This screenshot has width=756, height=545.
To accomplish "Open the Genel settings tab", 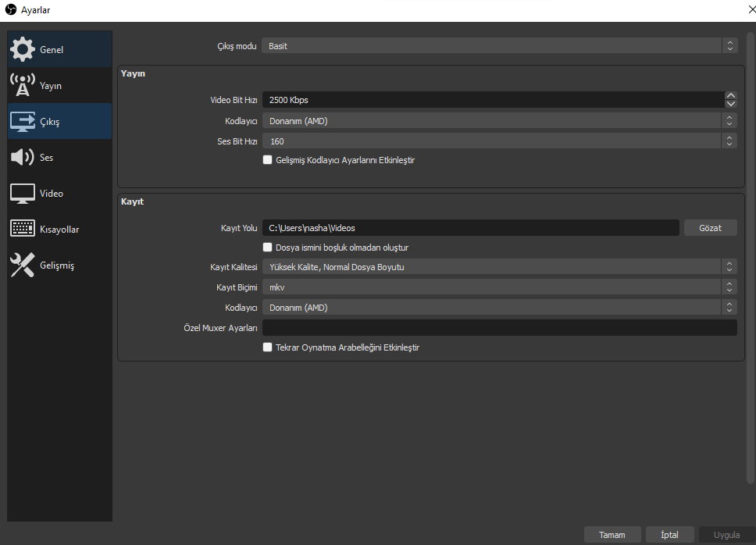I will (x=60, y=49).
